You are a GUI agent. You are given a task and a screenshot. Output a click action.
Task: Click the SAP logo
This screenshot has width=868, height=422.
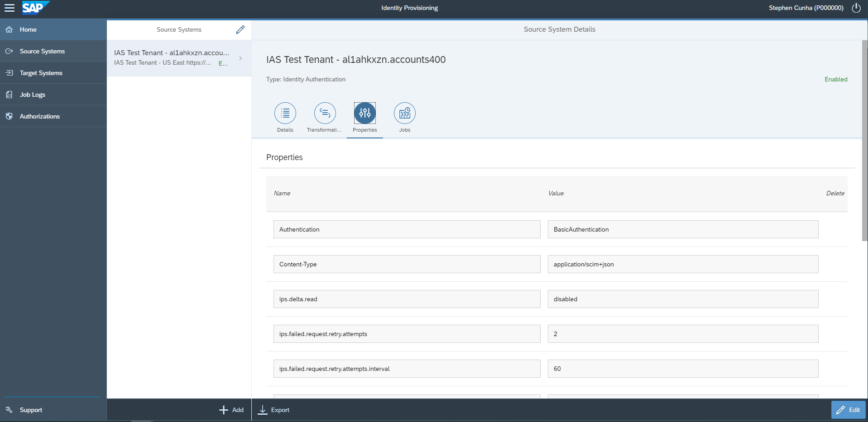click(x=36, y=8)
